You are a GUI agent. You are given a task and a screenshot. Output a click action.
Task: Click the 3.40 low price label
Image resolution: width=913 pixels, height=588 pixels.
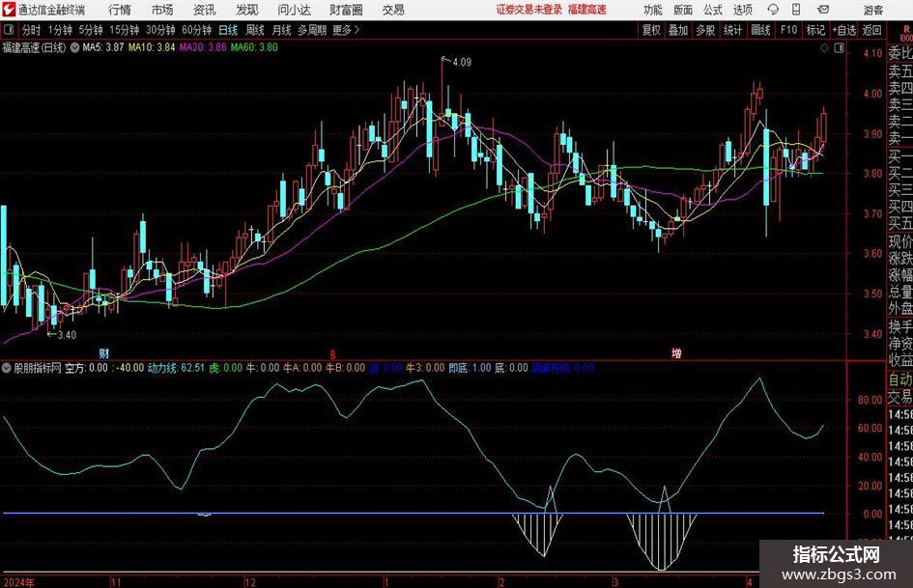tap(67, 335)
